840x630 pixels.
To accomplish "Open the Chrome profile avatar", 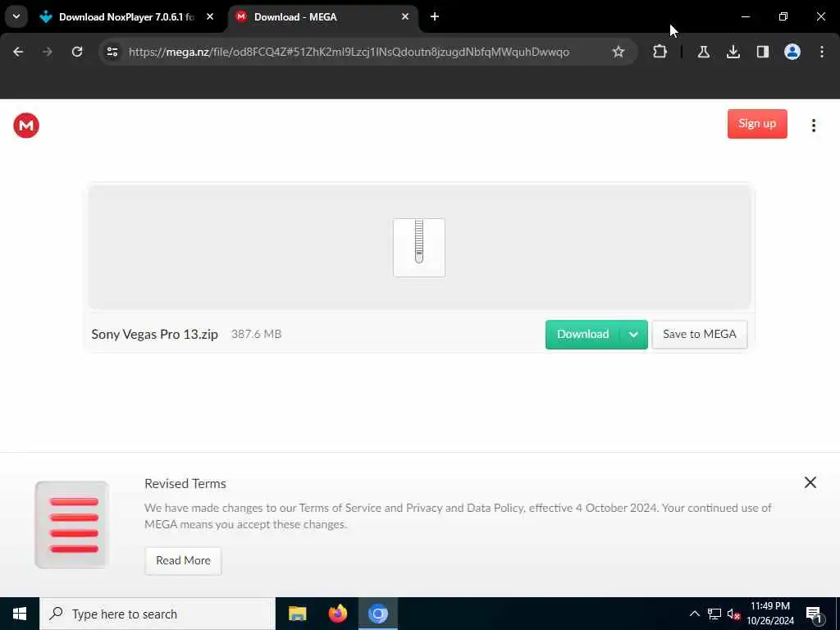I will point(792,52).
